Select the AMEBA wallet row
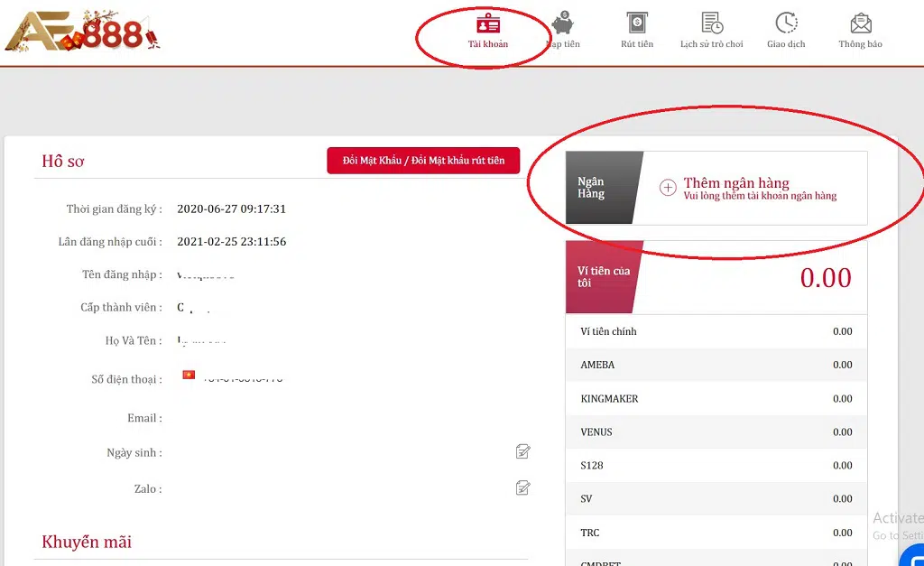Screen dimensions: 924x566 (716, 365)
